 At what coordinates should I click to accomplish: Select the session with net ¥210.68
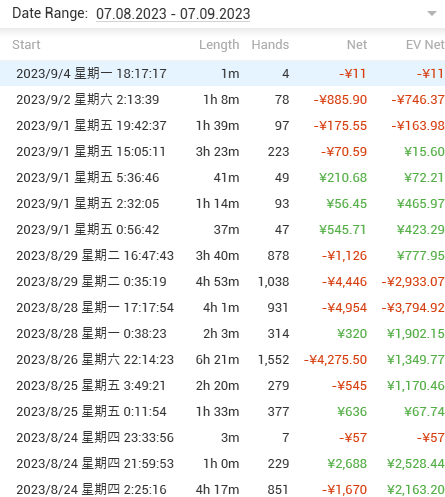click(x=222, y=177)
